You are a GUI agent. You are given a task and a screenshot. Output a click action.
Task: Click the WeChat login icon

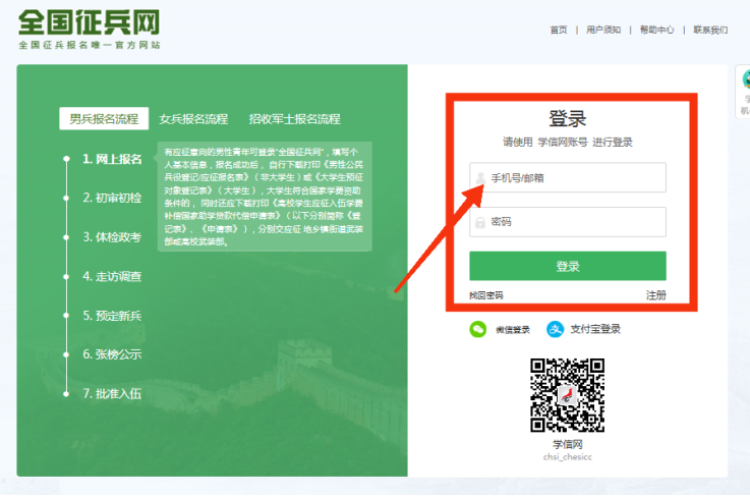point(478,329)
